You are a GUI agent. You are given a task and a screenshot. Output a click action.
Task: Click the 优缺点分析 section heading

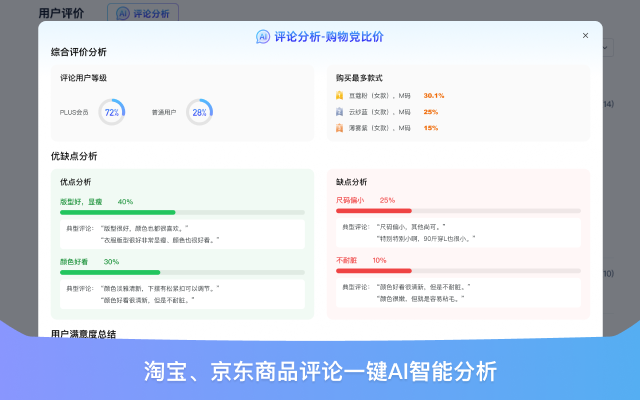[x=74, y=156]
